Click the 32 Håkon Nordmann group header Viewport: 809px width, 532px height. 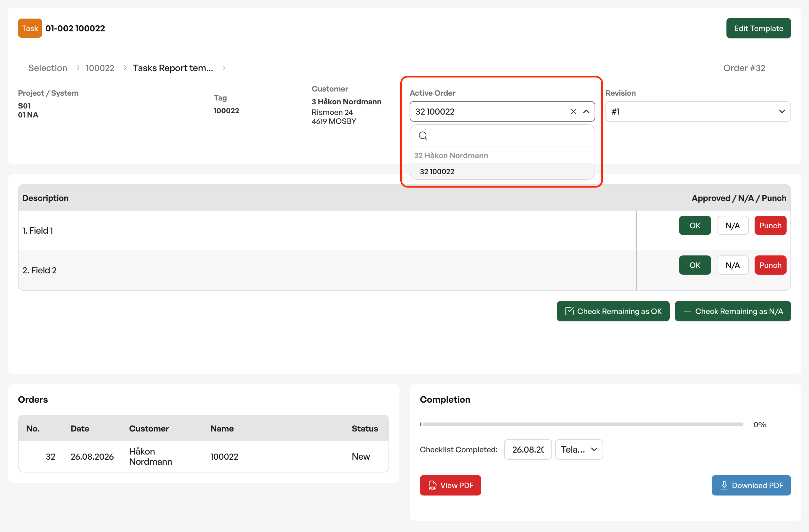[x=451, y=155]
